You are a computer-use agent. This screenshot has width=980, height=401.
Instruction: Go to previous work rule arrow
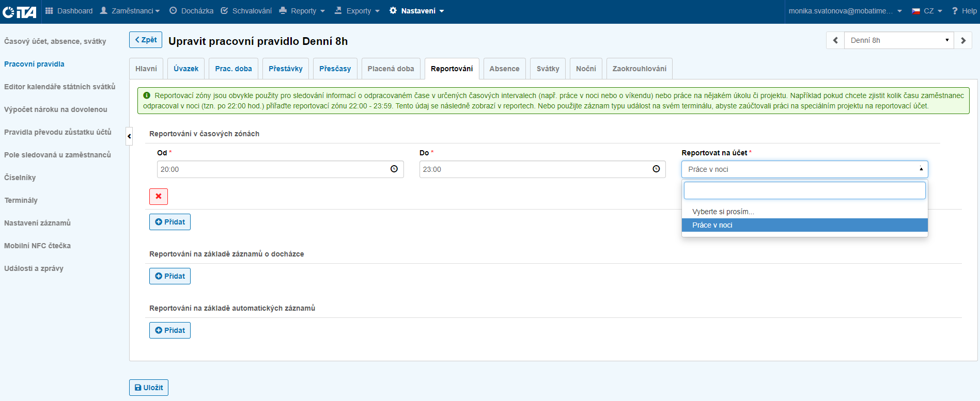[x=835, y=40]
